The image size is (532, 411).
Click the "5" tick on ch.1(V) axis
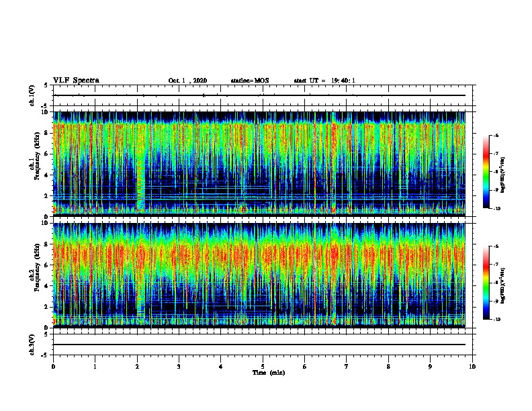46,85
